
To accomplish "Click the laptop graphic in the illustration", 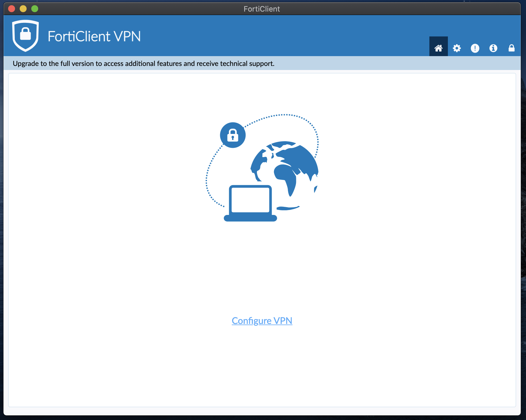I will pos(250,203).
